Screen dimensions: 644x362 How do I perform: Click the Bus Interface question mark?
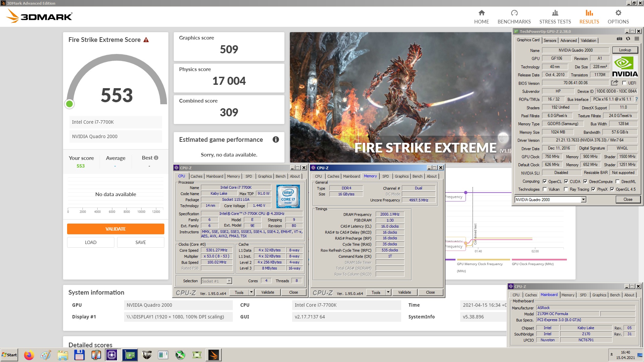point(636,99)
